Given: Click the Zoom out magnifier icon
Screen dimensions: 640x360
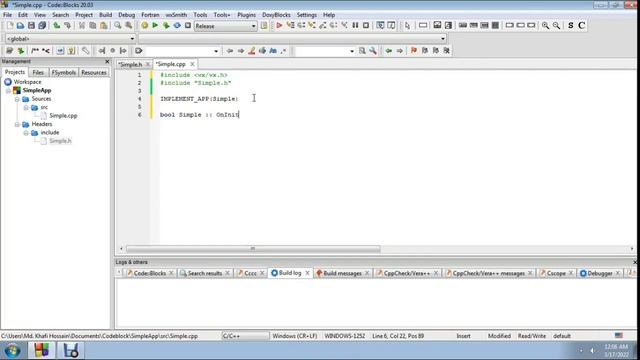Looking at the screenshot, I should pyautogui.click(x=556, y=26).
